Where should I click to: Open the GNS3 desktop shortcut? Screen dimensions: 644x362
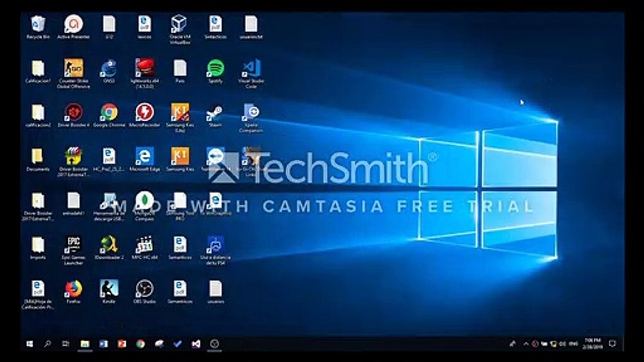click(109, 71)
